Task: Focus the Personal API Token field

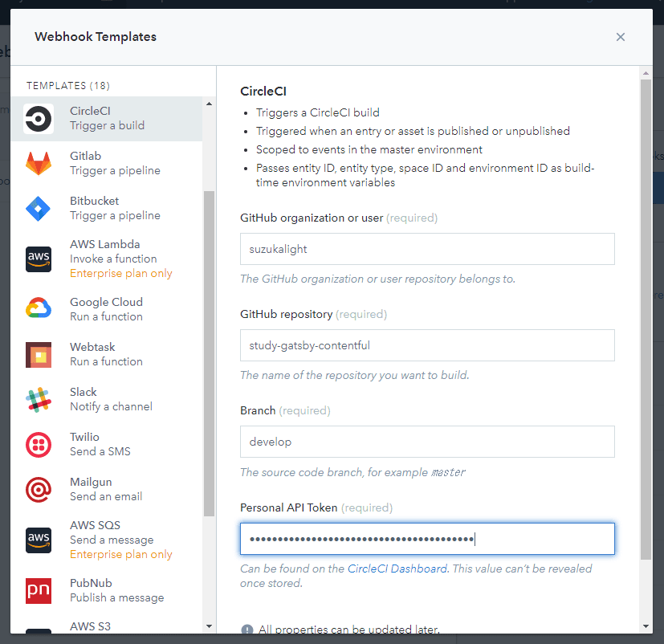Action: coord(427,539)
